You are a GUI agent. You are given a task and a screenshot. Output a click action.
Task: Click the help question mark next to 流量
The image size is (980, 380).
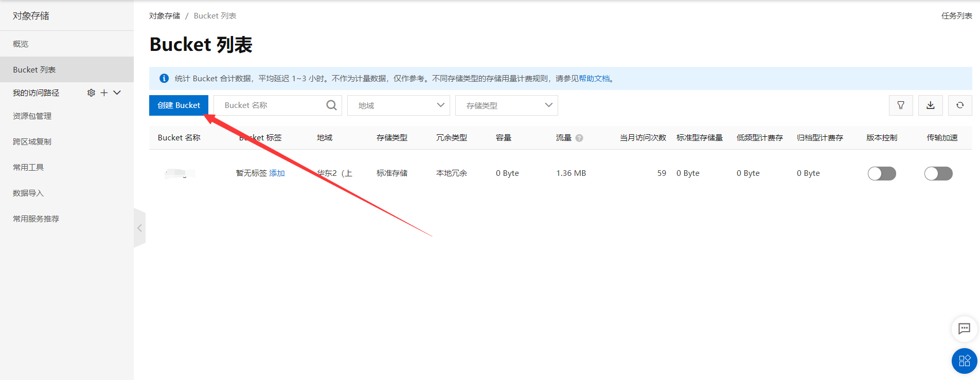pos(579,138)
